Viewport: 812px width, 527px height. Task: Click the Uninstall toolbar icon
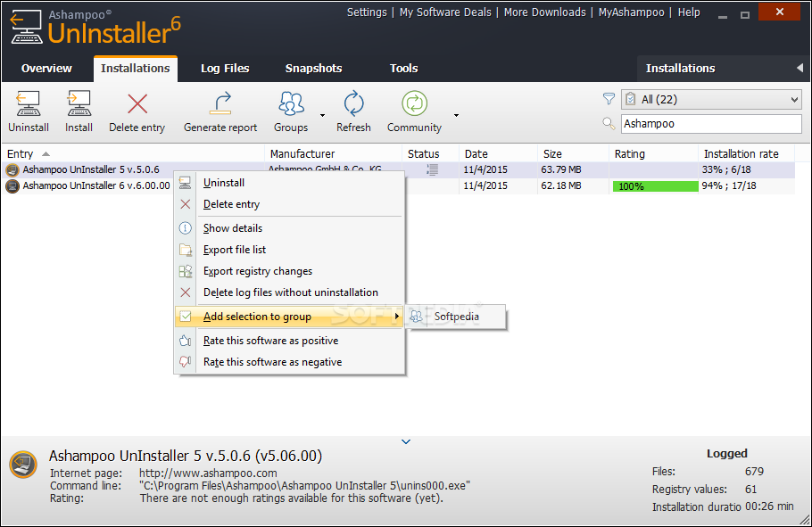(28, 103)
